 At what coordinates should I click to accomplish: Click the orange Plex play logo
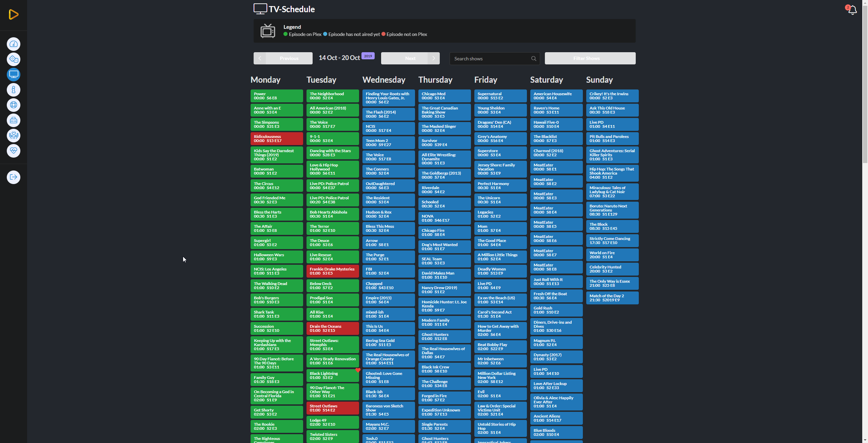tap(14, 15)
